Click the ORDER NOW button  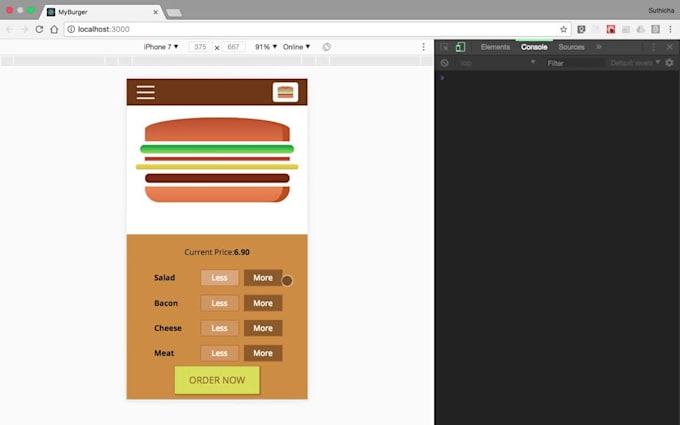point(217,380)
